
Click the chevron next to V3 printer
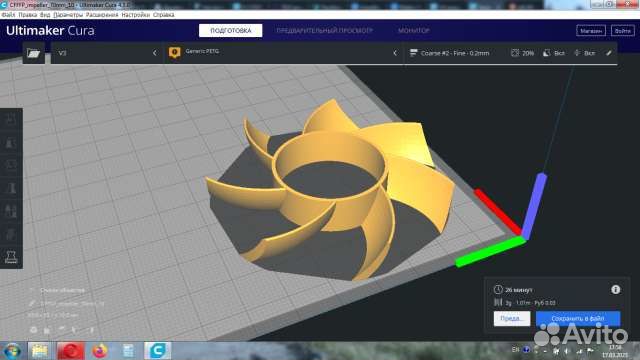[155, 53]
